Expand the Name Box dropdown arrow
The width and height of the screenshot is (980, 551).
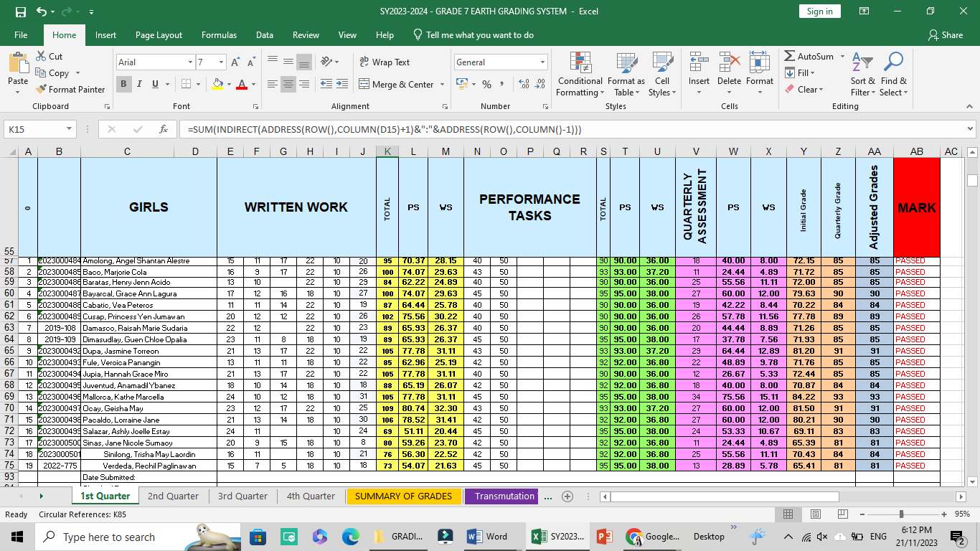70,129
